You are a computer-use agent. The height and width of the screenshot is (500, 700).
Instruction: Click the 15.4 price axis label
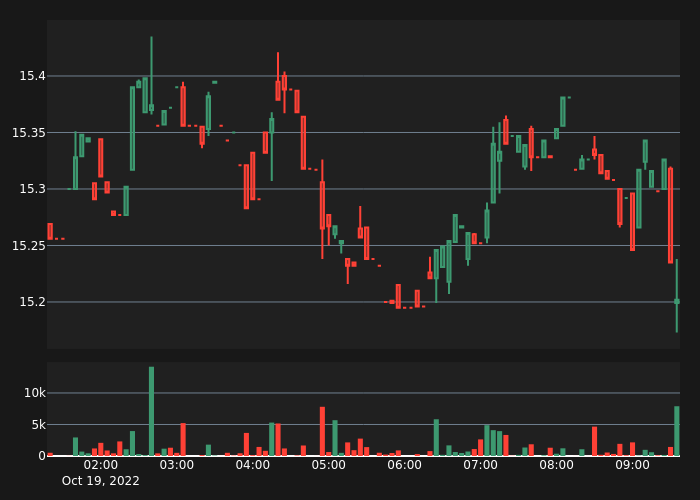[33, 76]
